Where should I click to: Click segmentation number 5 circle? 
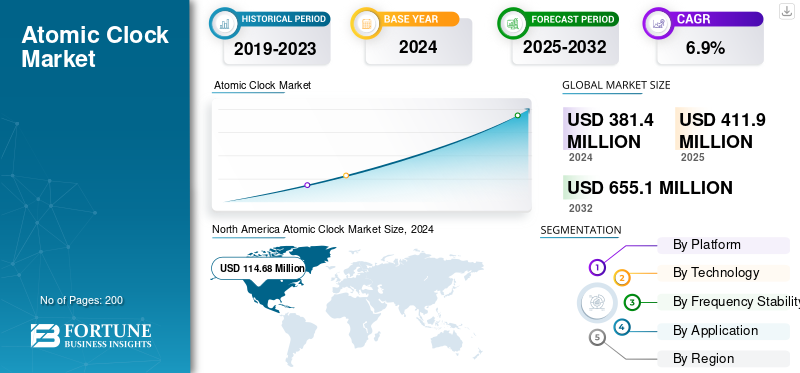point(597,337)
